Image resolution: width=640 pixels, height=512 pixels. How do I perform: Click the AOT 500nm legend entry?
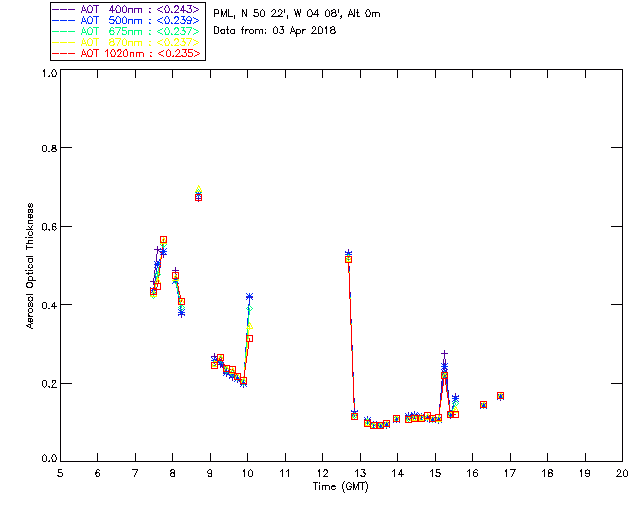pyautogui.click(x=127, y=20)
